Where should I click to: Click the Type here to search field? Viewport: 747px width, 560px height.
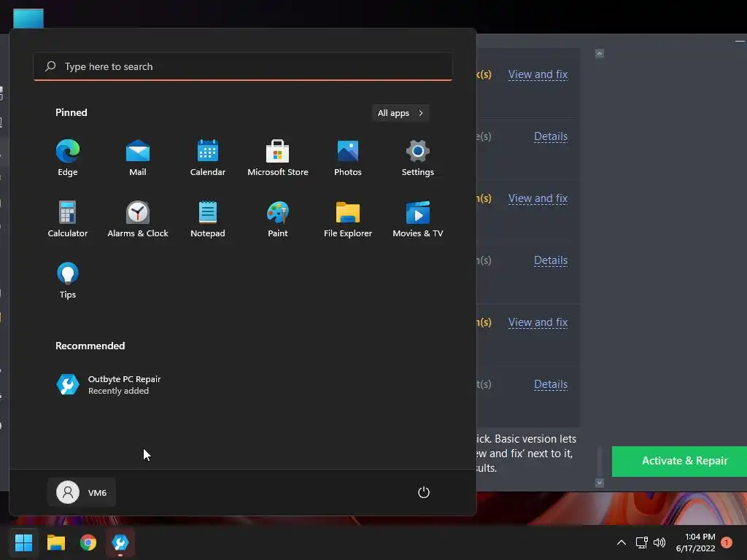243,66
